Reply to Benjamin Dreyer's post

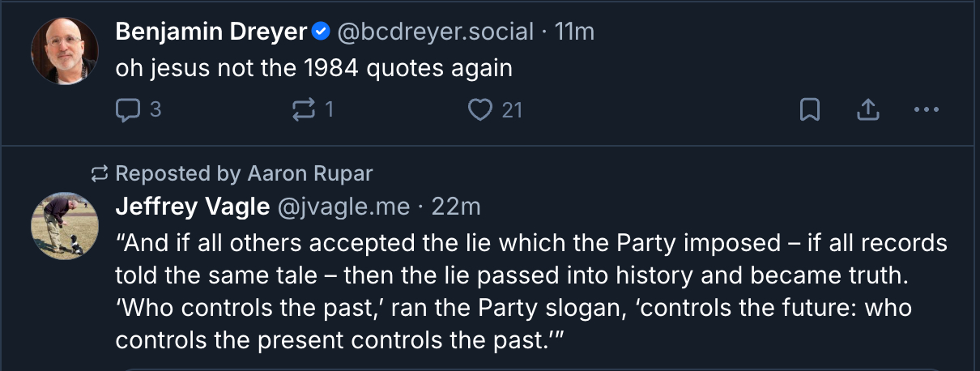pyautogui.click(x=128, y=109)
